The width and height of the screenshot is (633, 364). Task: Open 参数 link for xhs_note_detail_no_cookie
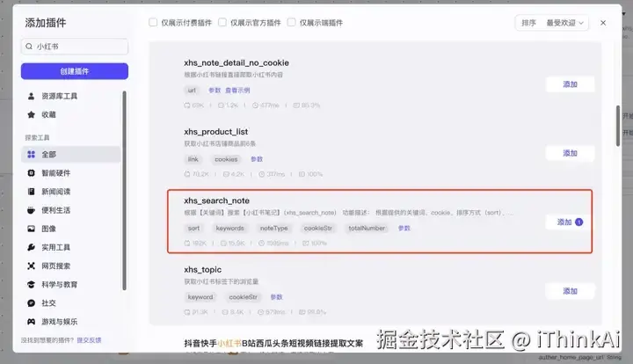pyautogui.click(x=215, y=91)
